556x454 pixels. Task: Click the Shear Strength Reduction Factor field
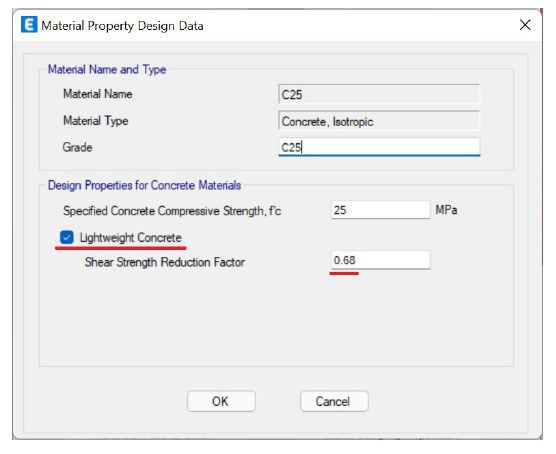pyautogui.click(x=380, y=260)
